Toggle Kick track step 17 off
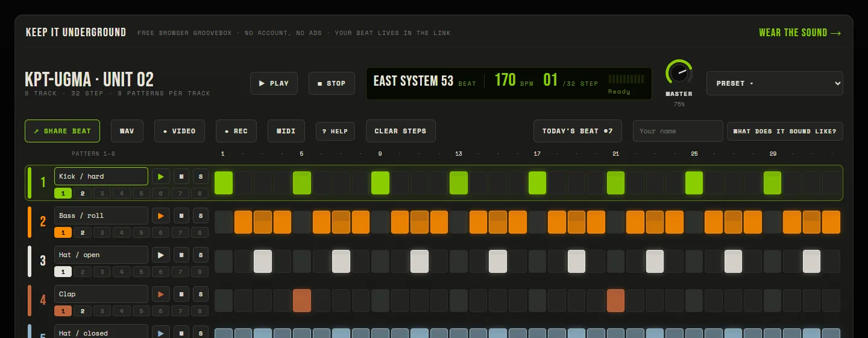Image resolution: width=868 pixels, height=338 pixels. point(537,183)
